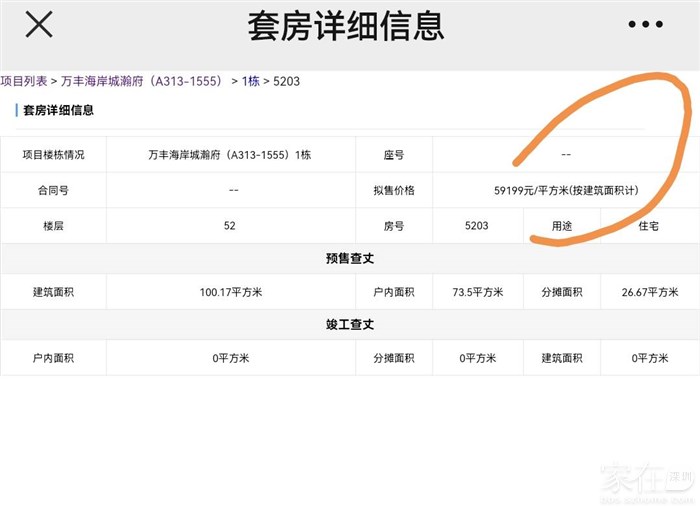Open the three-dot more options menu
Image resolution: width=700 pixels, height=507 pixels.
(645, 25)
